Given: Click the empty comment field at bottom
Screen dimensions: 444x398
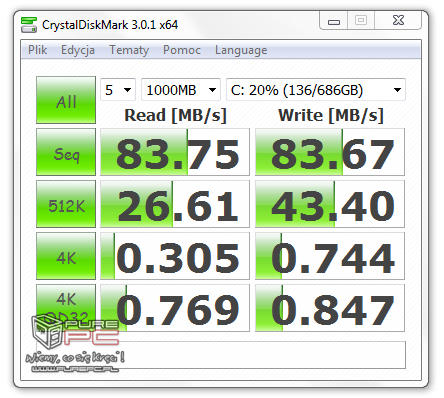Looking at the screenshot, I should (221, 355).
